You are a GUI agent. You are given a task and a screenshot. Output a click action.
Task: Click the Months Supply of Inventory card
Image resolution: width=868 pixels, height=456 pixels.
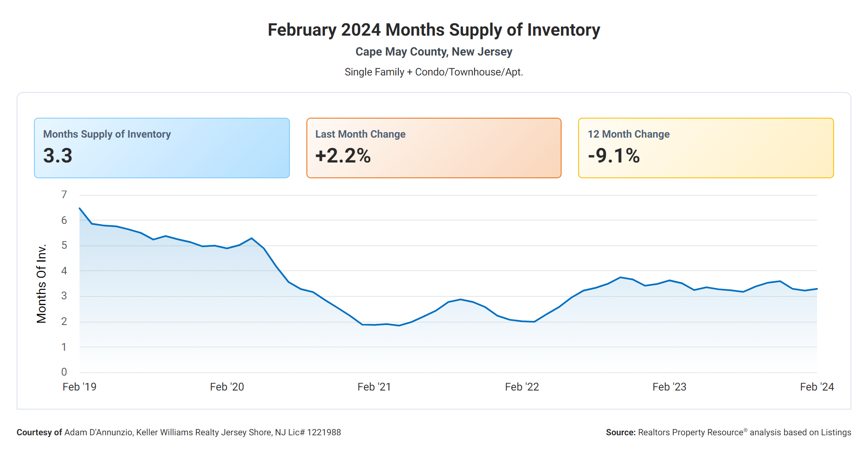pyautogui.click(x=162, y=148)
